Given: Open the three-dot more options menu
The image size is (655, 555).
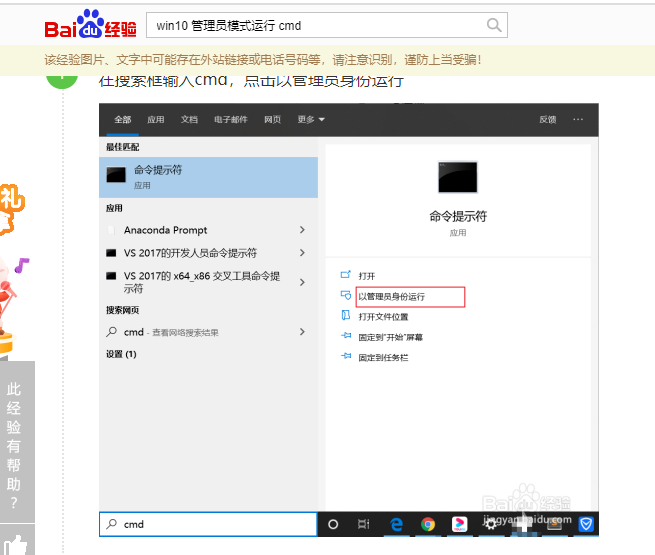Looking at the screenshot, I should (x=578, y=119).
